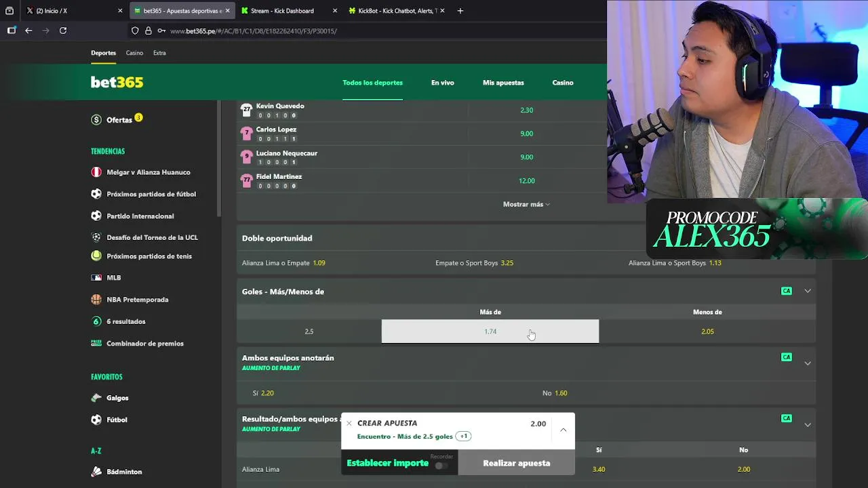Select Alianza Lima Sí odds 3.40
This screenshot has width=868, height=488.
(599, 469)
